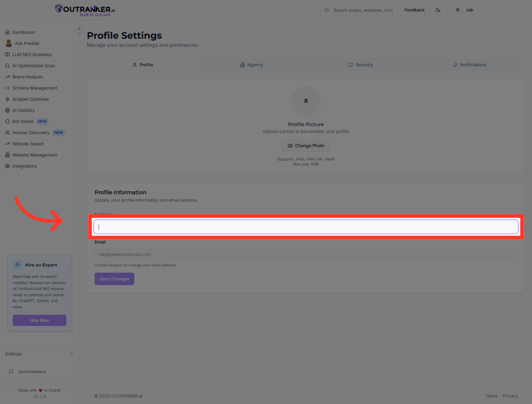Viewport: 532px width, 404px height.
Task: Switch to the Agency tab
Action: [x=251, y=65]
